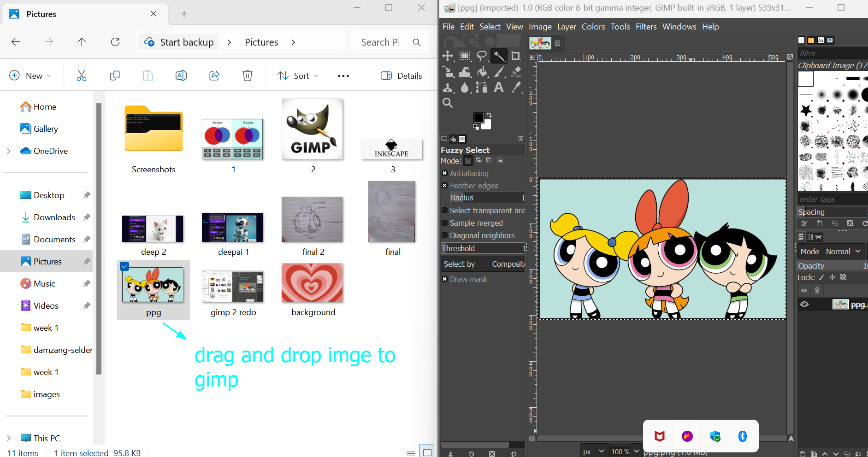Image resolution: width=868 pixels, height=457 pixels.
Task: Click the Cut icon in File Explorer
Action: pos(82,76)
